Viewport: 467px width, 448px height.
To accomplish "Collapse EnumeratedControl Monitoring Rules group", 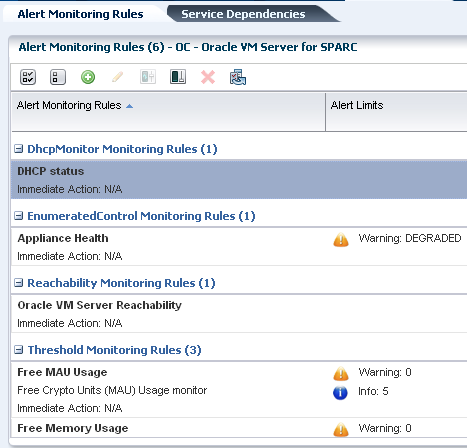I will [19, 216].
